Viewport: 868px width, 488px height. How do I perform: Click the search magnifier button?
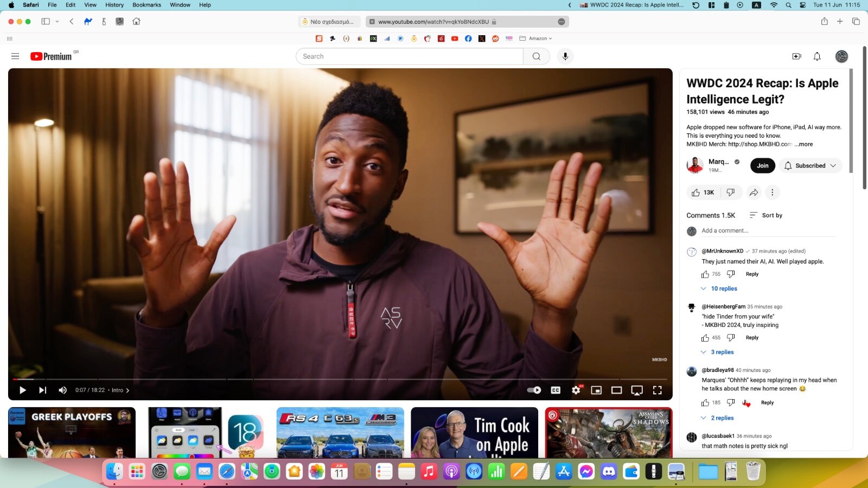537,56
